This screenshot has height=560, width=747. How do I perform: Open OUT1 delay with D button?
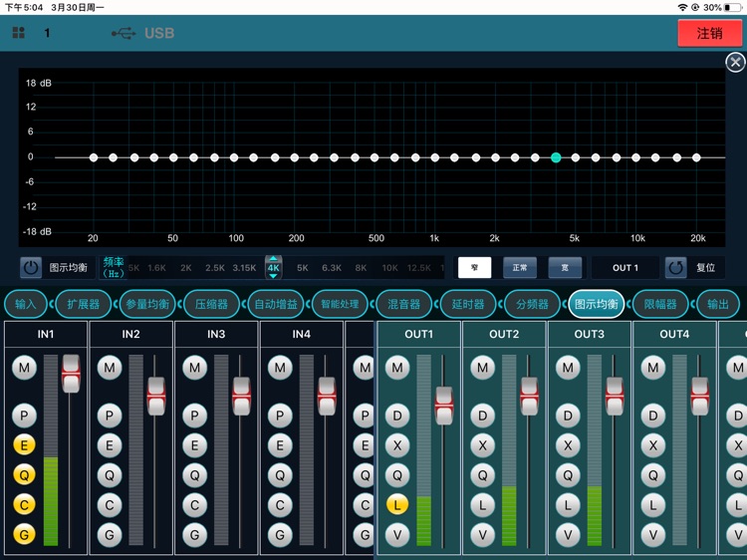(x=397, y=416)
